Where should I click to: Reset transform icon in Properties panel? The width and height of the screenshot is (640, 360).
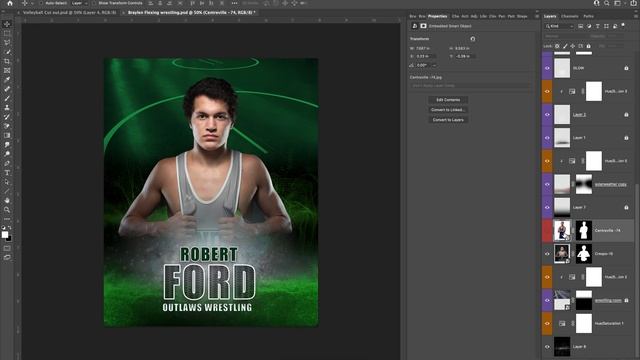click(x=473, y=39)
